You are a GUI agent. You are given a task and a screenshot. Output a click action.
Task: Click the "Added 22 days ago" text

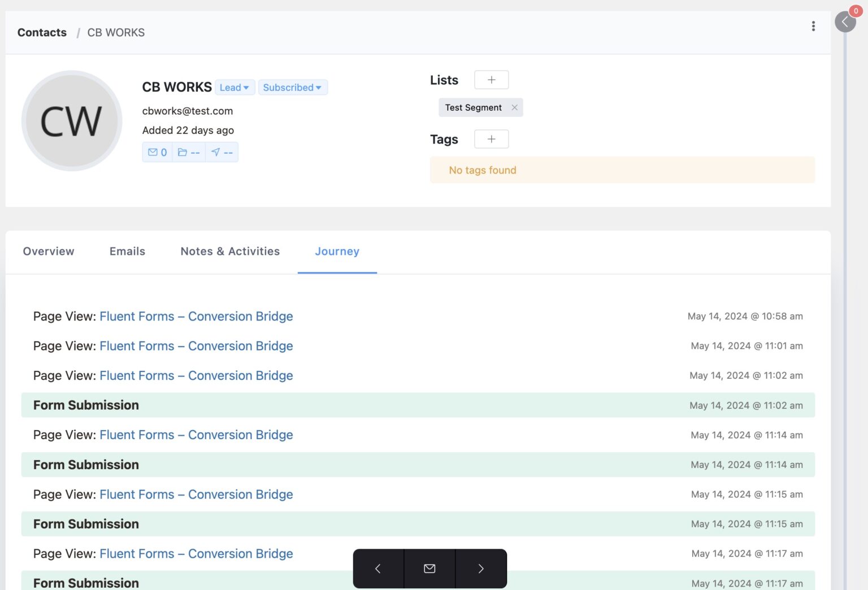[x=188, y=131]
